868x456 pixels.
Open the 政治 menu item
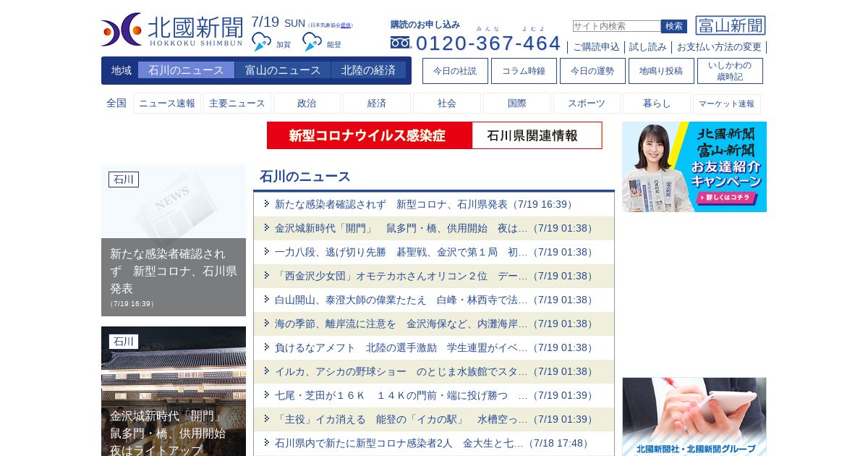307,104
